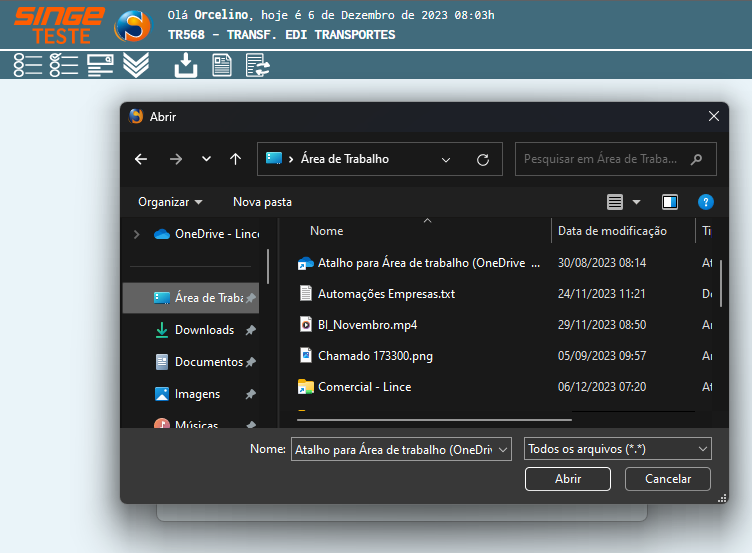Click Nova pasta
This screenshot has width=752, height=553.
coord(262,202)
